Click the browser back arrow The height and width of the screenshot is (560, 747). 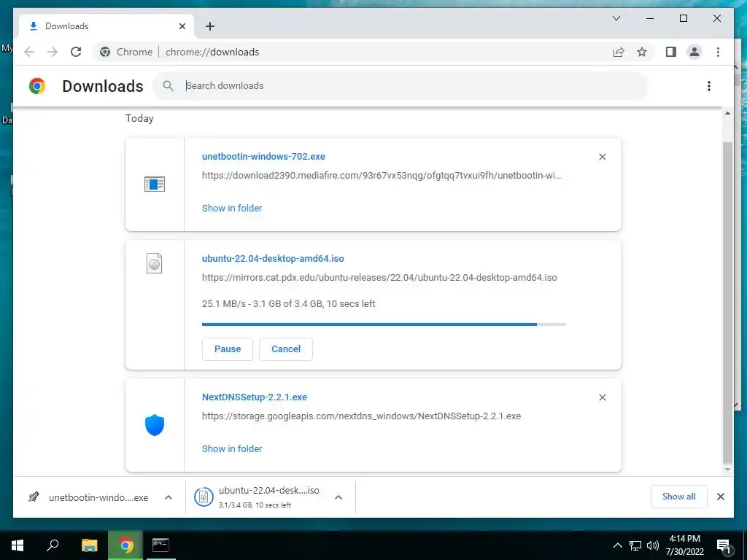click(x=29, y=52)
